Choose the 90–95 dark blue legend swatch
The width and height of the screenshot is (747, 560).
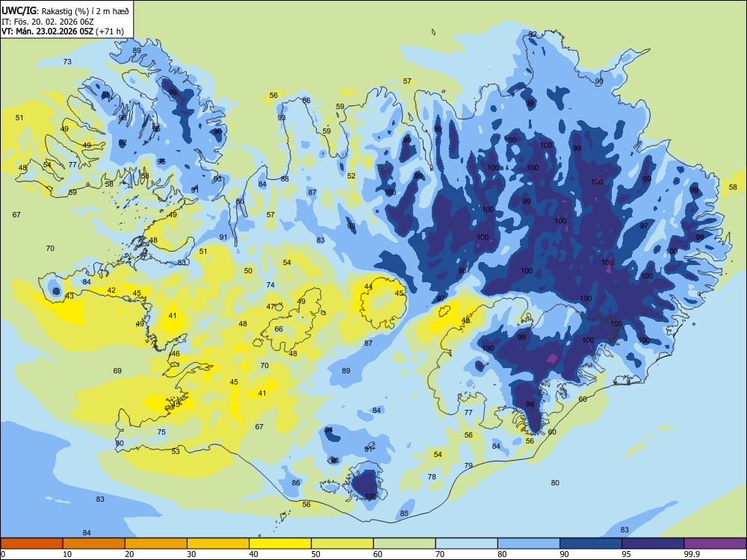click(591, 544)
